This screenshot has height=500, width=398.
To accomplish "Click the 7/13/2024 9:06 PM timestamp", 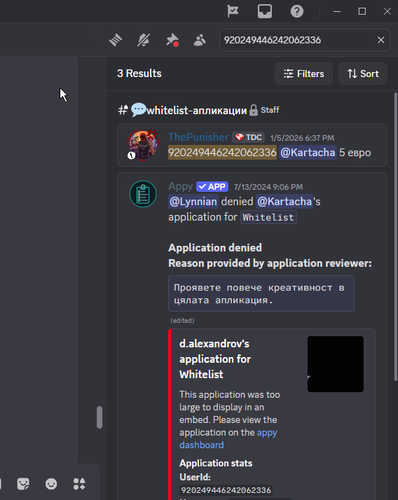I will click(268, 187).
